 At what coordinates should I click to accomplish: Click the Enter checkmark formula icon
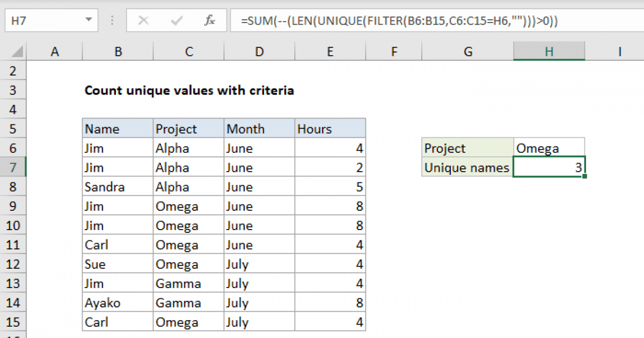(x=176, y=21)
